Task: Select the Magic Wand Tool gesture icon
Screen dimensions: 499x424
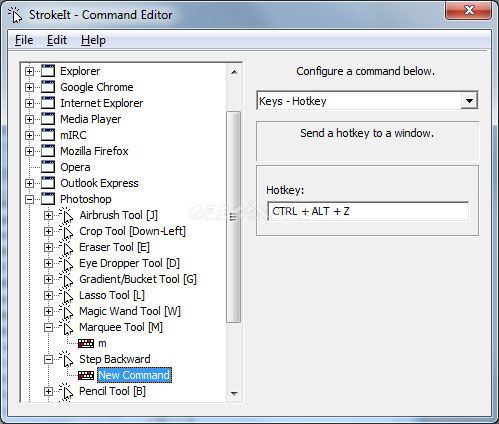Action: (x=66, y=311)
